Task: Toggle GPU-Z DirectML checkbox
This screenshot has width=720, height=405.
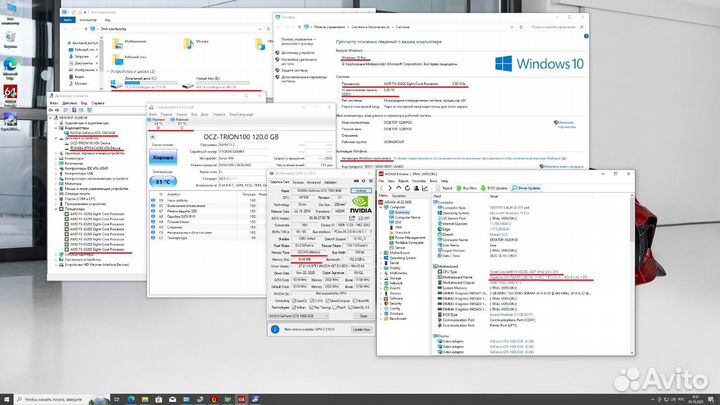Action: coord(354,301)
